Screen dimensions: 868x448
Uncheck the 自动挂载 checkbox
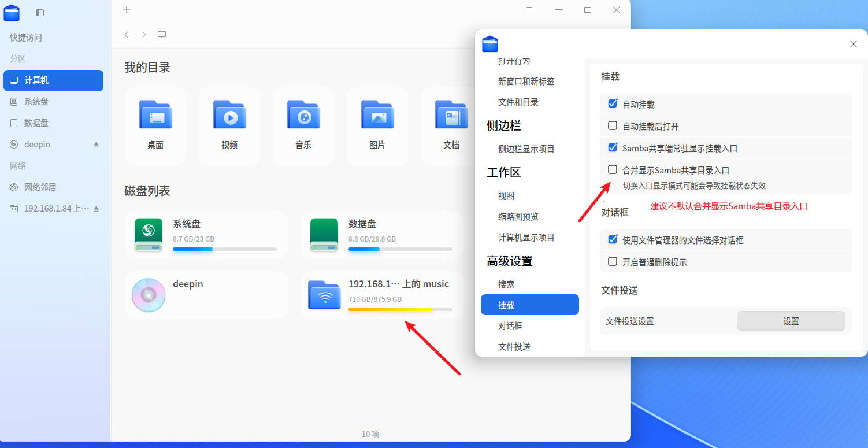(x=613, y=104)
